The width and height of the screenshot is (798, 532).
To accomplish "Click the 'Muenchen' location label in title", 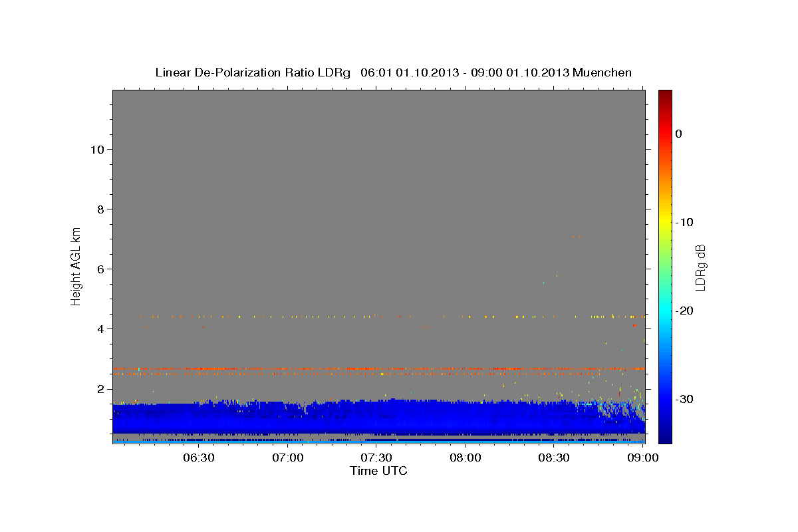I will tap(602, 72).
